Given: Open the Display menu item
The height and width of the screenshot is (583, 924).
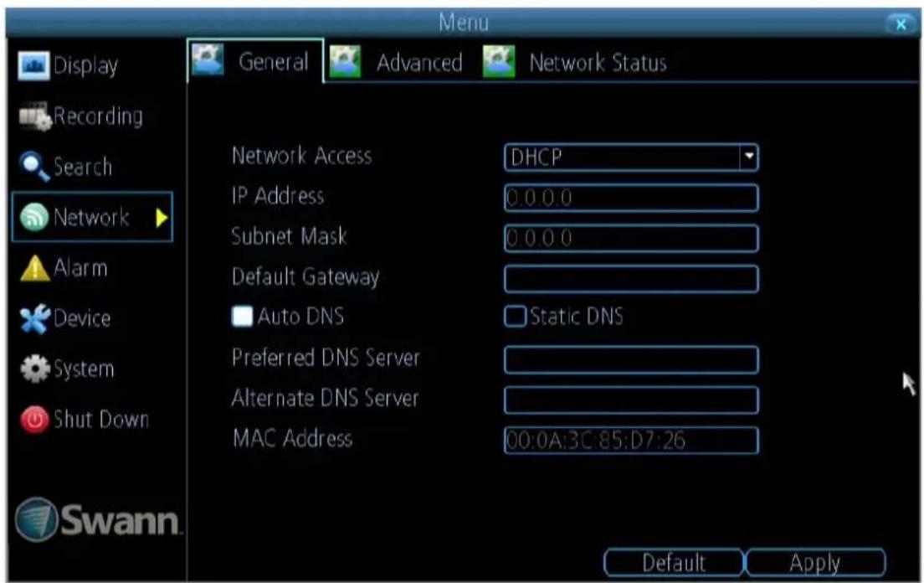Looking at the screenshot, I should (69, 64).
